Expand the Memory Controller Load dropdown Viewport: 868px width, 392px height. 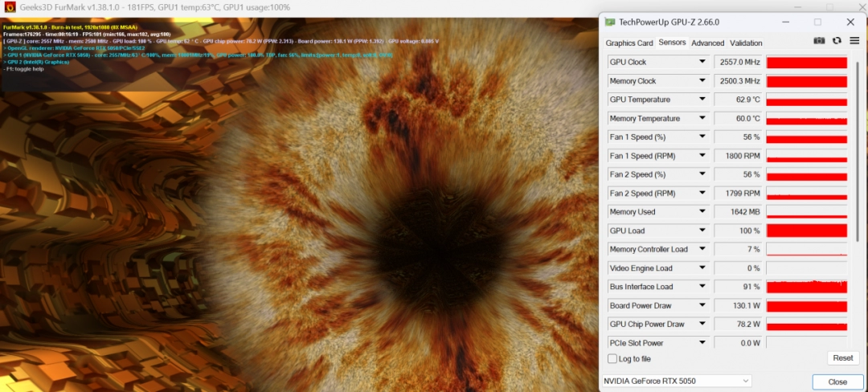pyautogui.click(x=702, y=249)
